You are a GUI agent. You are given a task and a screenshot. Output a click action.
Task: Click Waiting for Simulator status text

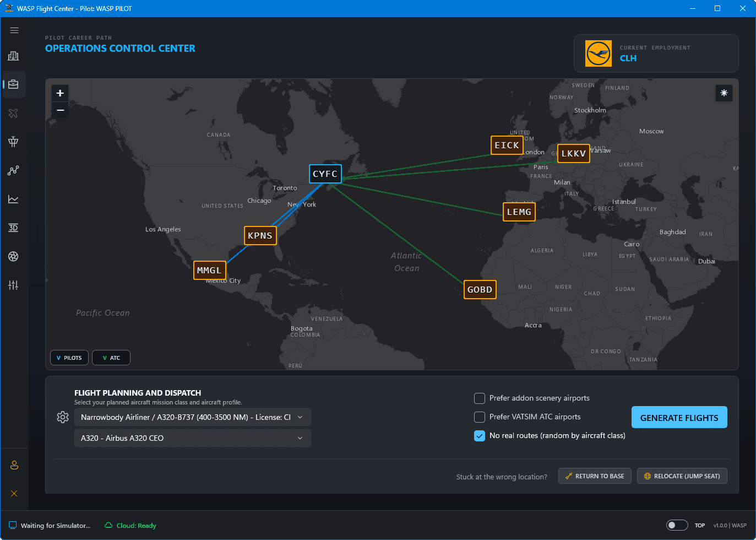click(x=56, y=526)
